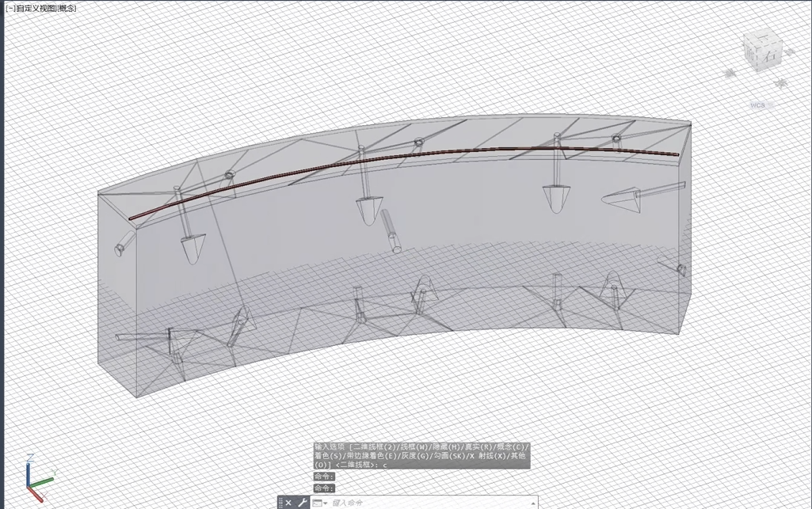Open the 概念 visual style menu
The height and width of the screenshot is (509, 812).
66,8
